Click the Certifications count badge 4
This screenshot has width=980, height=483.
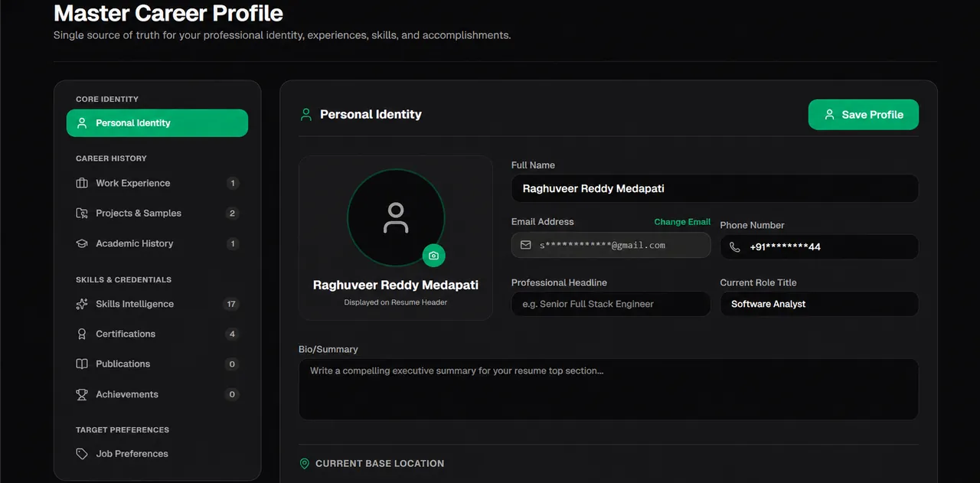tap(233, 334)
